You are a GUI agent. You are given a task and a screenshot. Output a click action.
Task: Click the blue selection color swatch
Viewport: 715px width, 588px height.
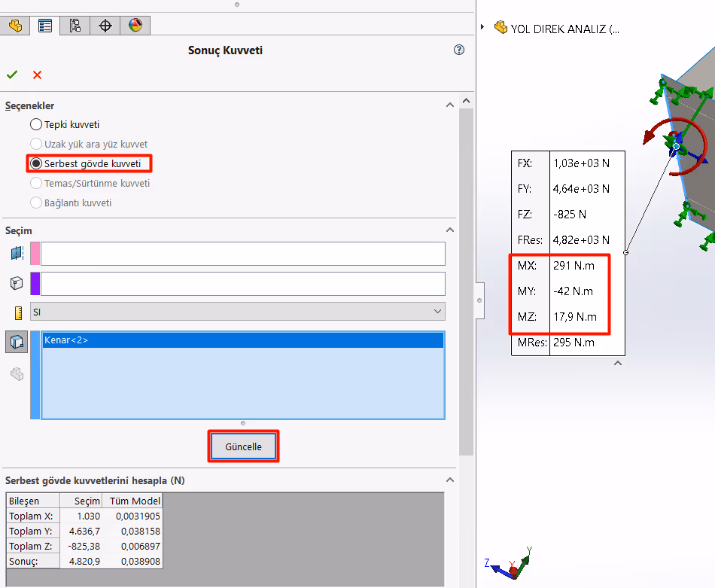click(x=35, y=375)
